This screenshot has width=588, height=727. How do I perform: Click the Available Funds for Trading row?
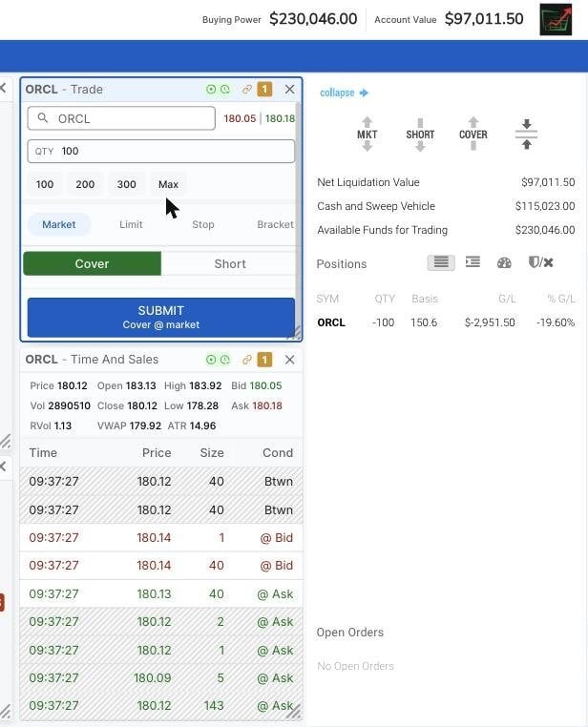(446, 230)
